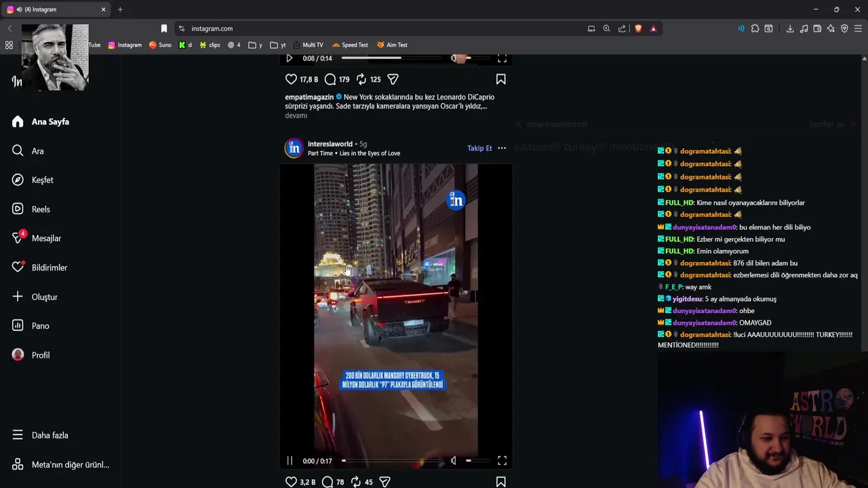The width and height of the screenshot is (868, 488).
Task: Bookmark the empatimagazin post
Action: click(500, 79)
